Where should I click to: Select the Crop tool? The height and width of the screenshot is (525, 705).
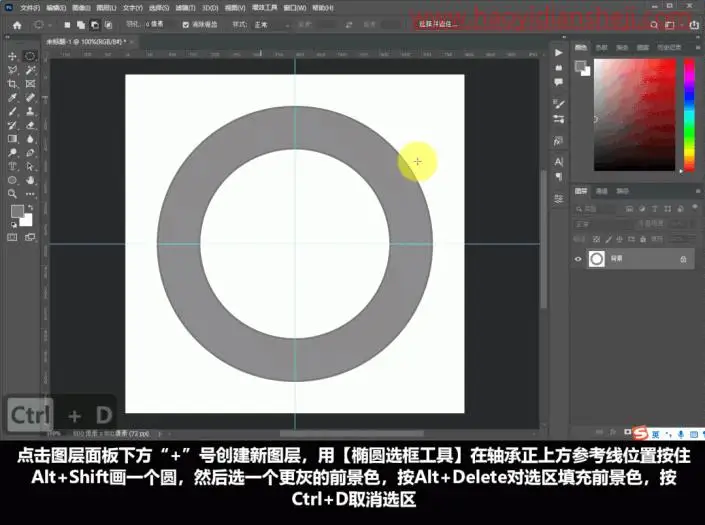[x=12, y=84]
